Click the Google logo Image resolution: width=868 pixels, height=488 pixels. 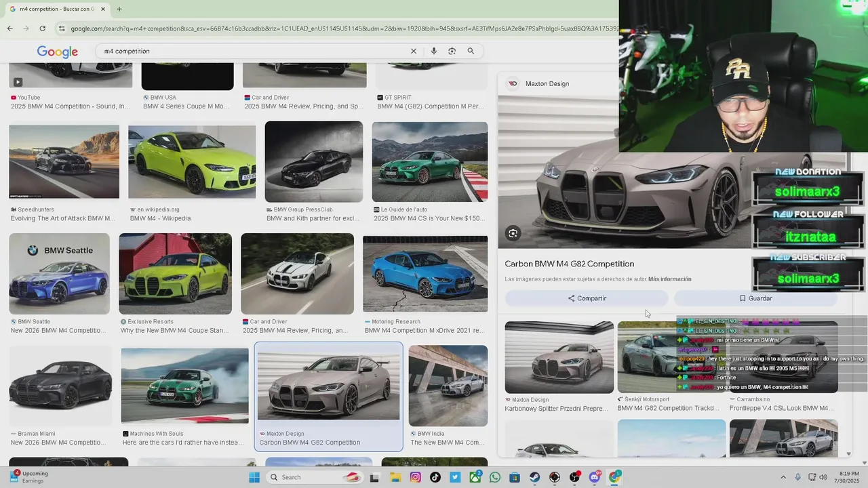pyautogui.click(x=58, y=52)
